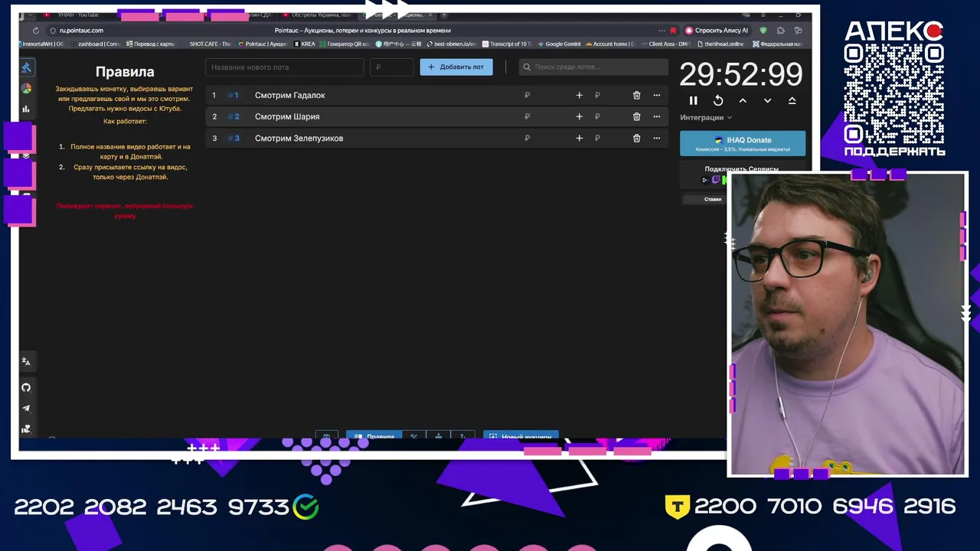Viewport: 980px width, 551px height.
Task: Open the Google Gemini bookmark
Action: [560, 44]
